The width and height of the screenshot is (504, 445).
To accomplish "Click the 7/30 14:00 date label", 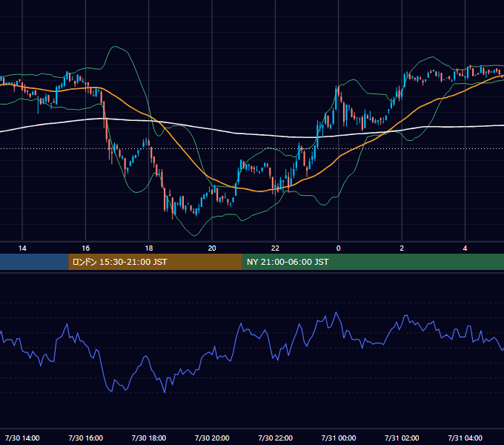I will [22, 438].
